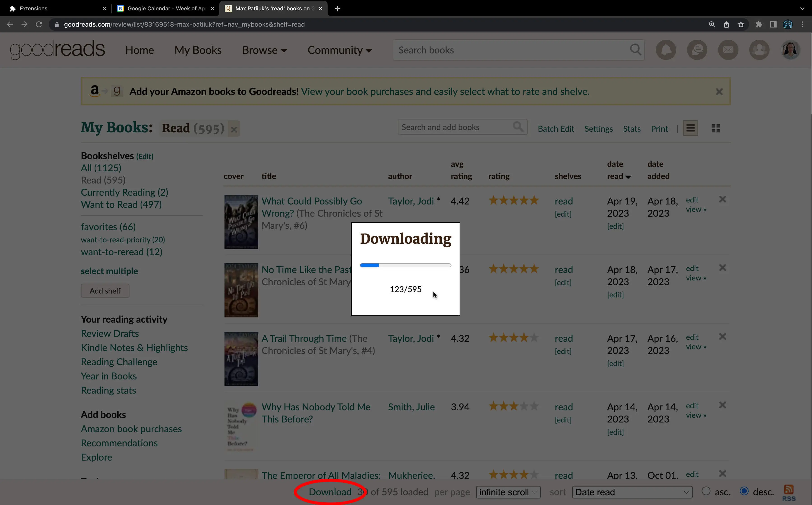The height and width of the screenshot is (505, 812).
Task: Go to the My Books tab
Action: point(198,50)
